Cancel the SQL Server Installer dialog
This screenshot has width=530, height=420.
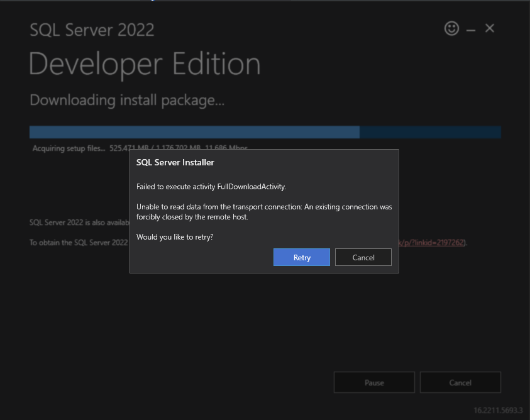[363, 257]
